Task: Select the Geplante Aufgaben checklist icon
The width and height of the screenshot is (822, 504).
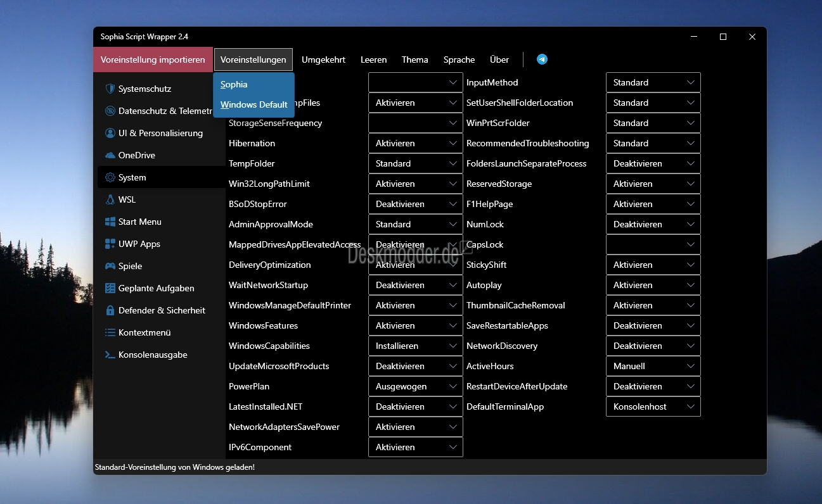Action: coord(110,288)
